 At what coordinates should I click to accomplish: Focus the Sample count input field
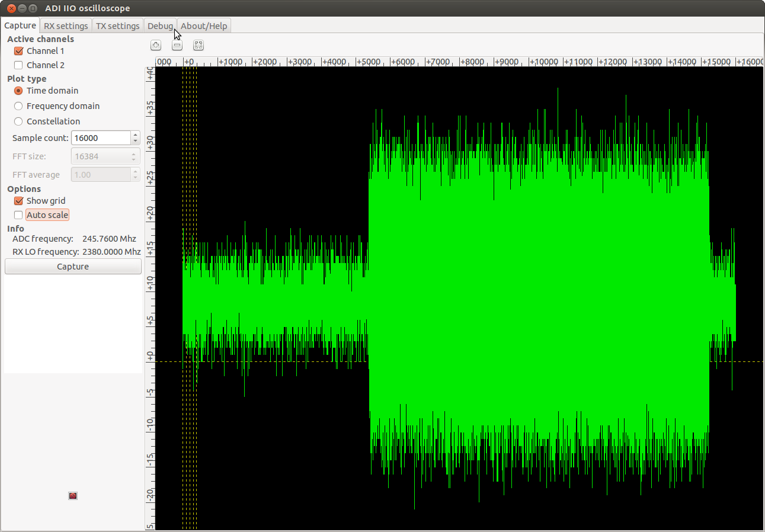point(101,138)
